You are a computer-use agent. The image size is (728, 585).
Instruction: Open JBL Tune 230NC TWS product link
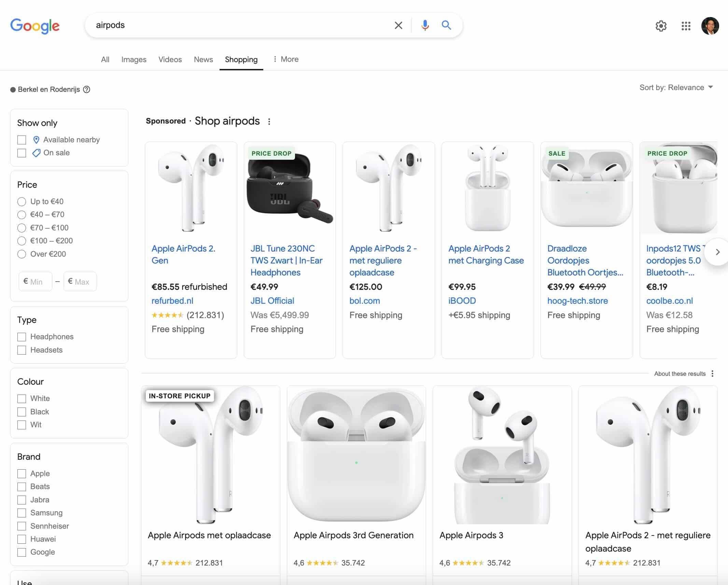286,260
